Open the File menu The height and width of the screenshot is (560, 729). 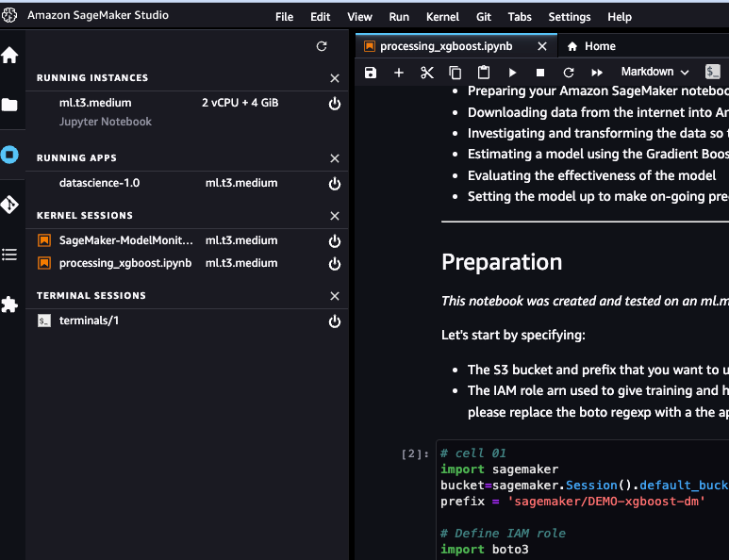coord(284,17)
